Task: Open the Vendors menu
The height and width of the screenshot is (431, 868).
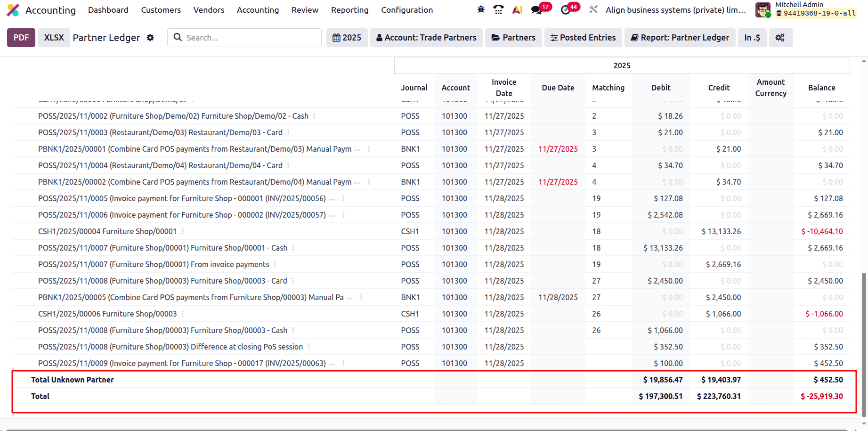Action: [209, 10]
